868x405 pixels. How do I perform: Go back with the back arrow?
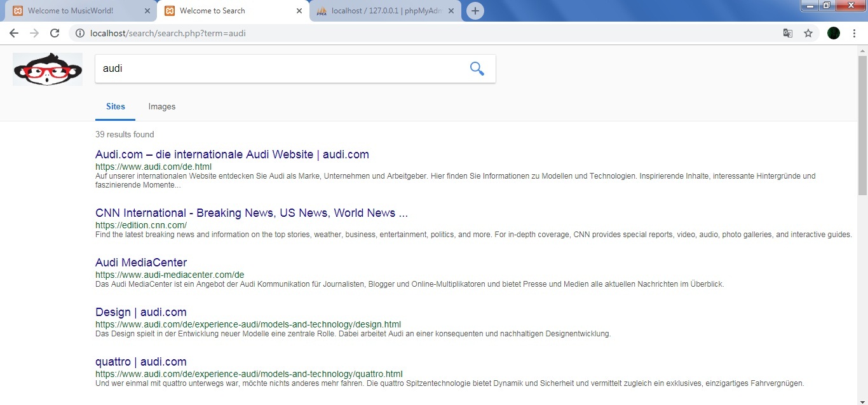click(x=14, y=33)
